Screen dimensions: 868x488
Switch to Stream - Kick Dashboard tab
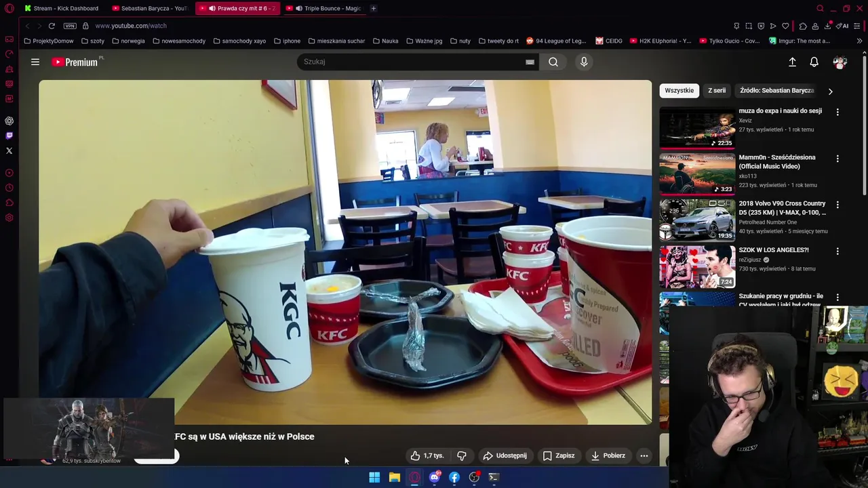click(x=61, y=8)
